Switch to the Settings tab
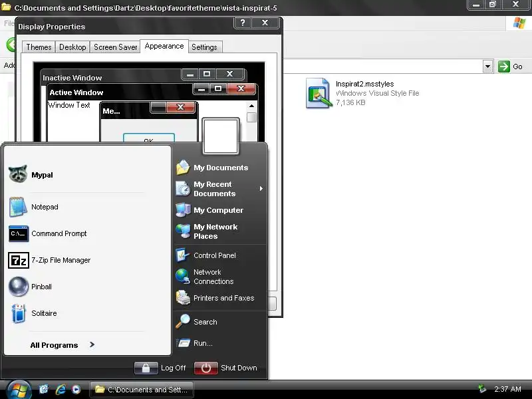This screenshot has width=532, height=399. (x=204, y=47)
